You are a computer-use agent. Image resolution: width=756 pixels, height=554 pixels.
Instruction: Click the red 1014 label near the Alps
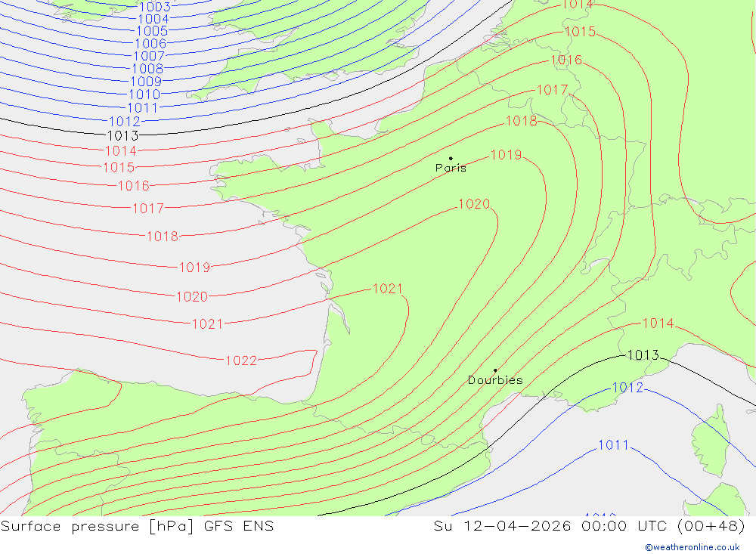(x=658, y=323)
